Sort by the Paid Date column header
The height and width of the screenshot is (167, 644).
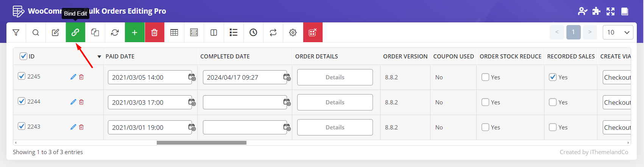click(120, 57)
